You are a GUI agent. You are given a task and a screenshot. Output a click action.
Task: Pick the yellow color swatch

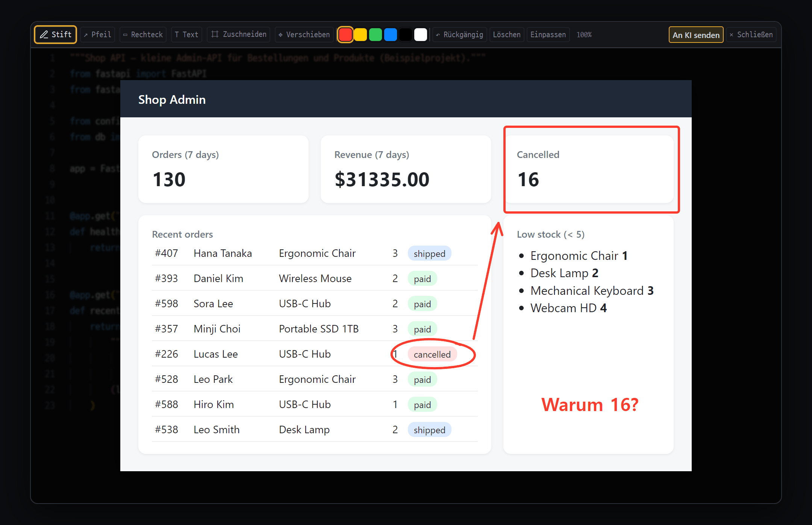(360, 35)
